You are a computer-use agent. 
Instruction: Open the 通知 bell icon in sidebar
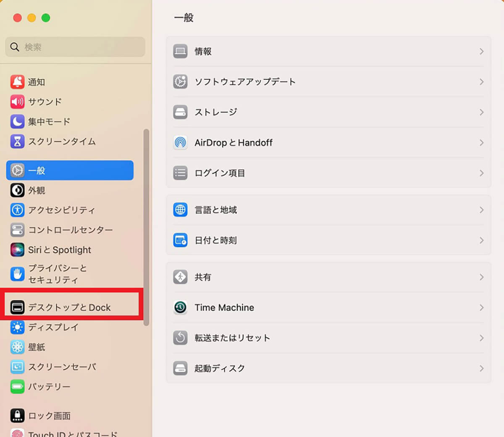pyautogui.click(x=17, y=82)
